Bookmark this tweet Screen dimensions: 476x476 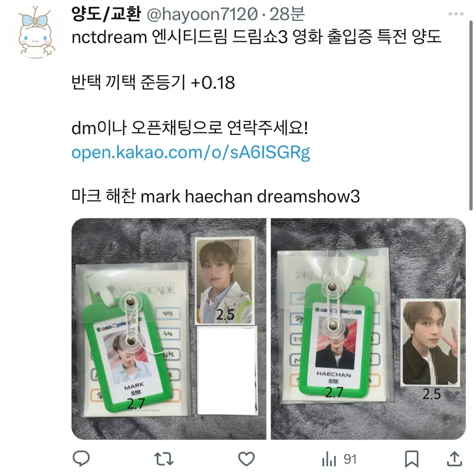412,459
